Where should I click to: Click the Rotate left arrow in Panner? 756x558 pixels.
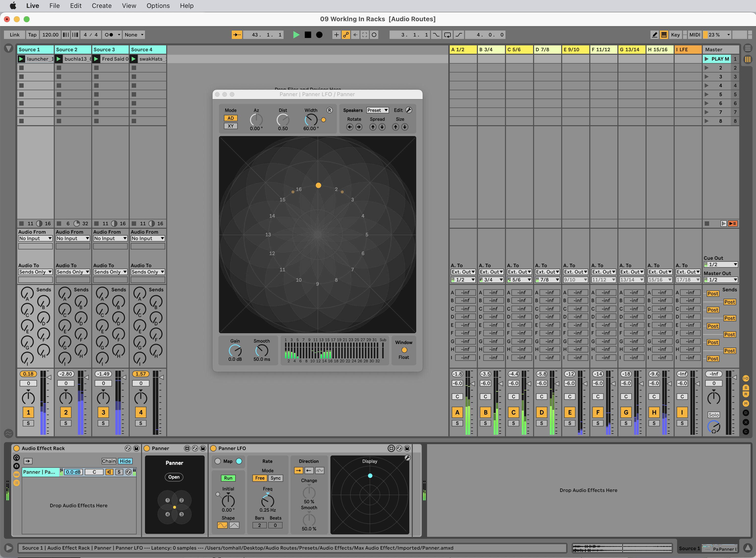tap(350, 127)
